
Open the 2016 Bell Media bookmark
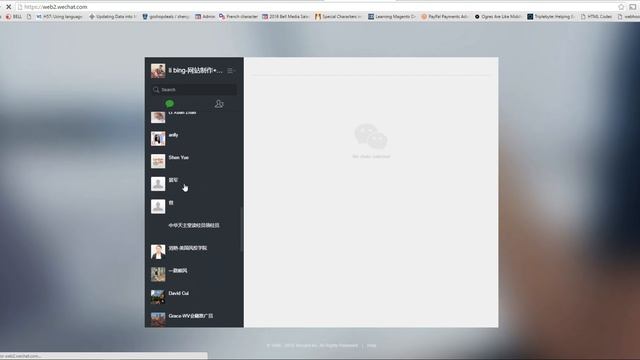point(286,17)
